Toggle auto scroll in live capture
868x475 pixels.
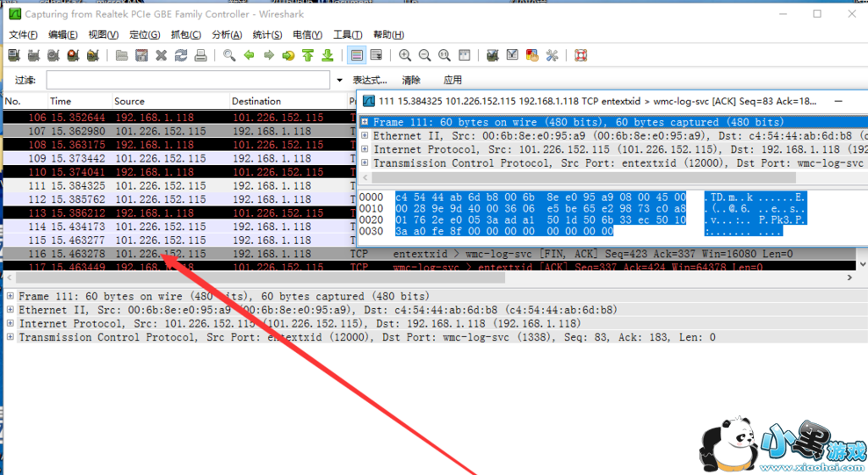(x=376, y=55)
